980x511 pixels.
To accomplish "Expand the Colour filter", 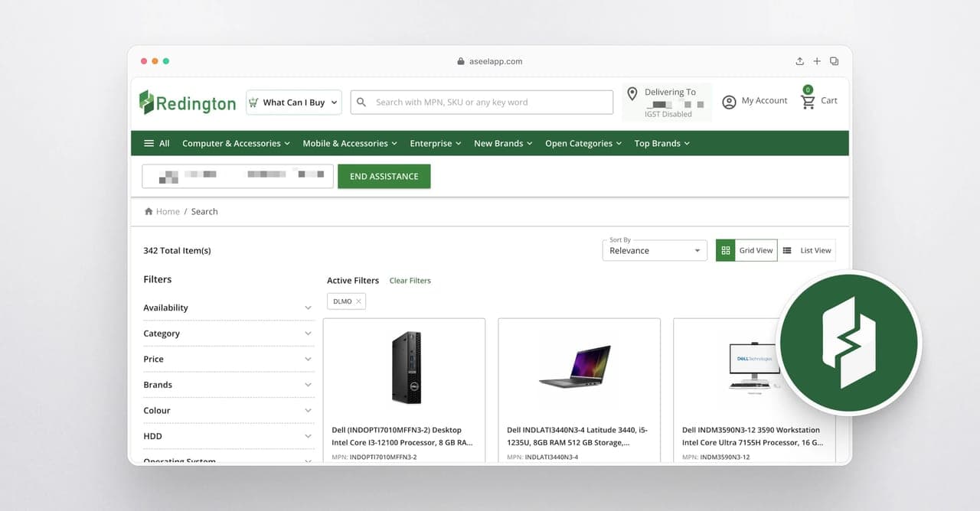I will pos(229,410).
